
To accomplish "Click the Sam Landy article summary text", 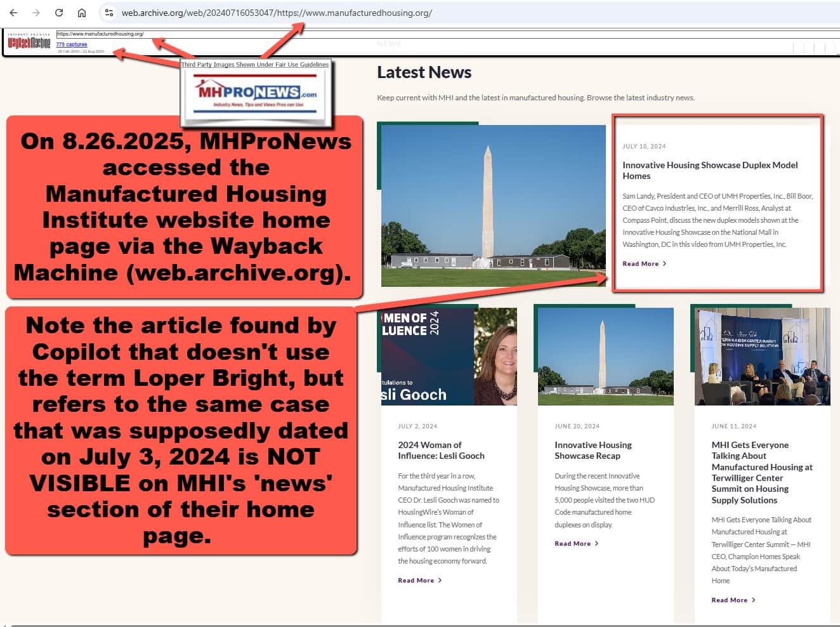I will [x=718, y=220].
